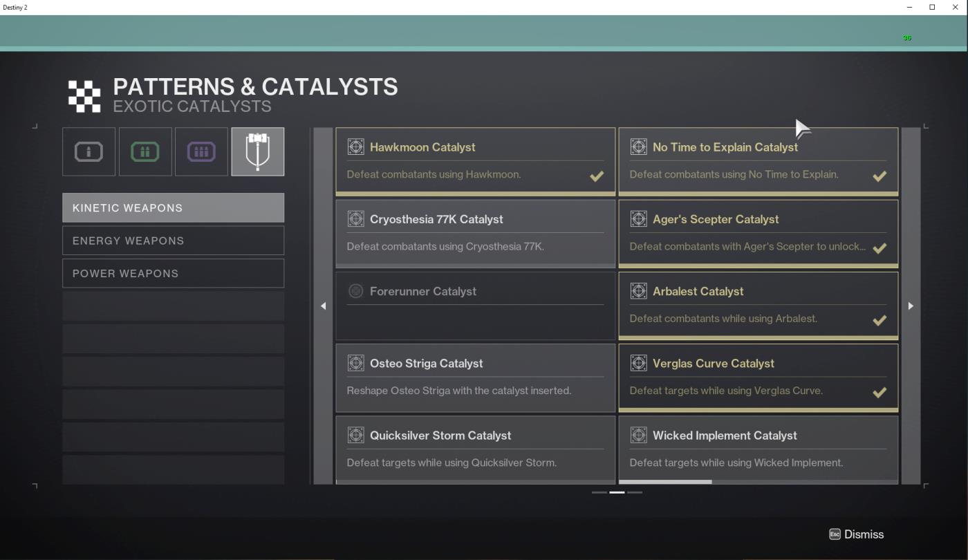This screenshot has width=968, height=560.
Task: Open the Ager's Scepter Catalyst title
Action: (x=716, y=219)
